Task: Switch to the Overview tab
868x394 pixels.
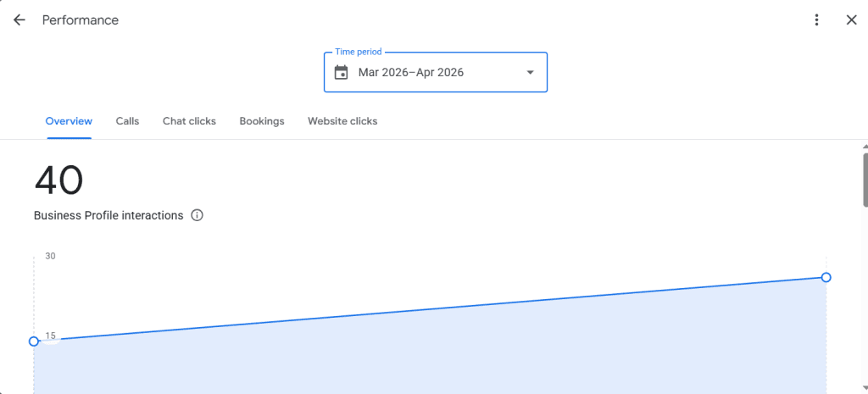Action: pyautogui.click(x=70, y=121)
